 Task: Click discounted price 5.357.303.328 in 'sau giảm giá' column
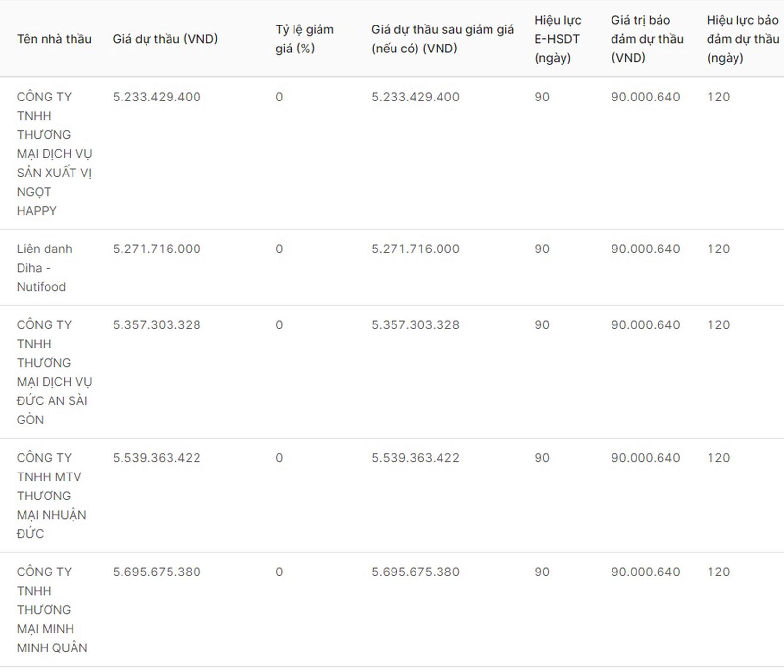coord(416,325)
